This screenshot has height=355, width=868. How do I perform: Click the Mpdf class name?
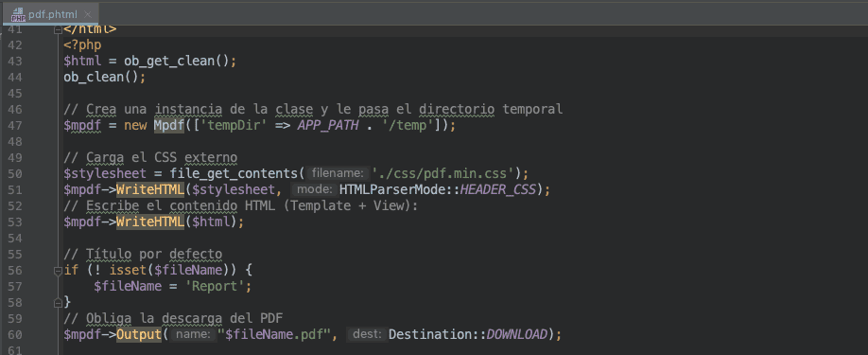coord(169,125)
